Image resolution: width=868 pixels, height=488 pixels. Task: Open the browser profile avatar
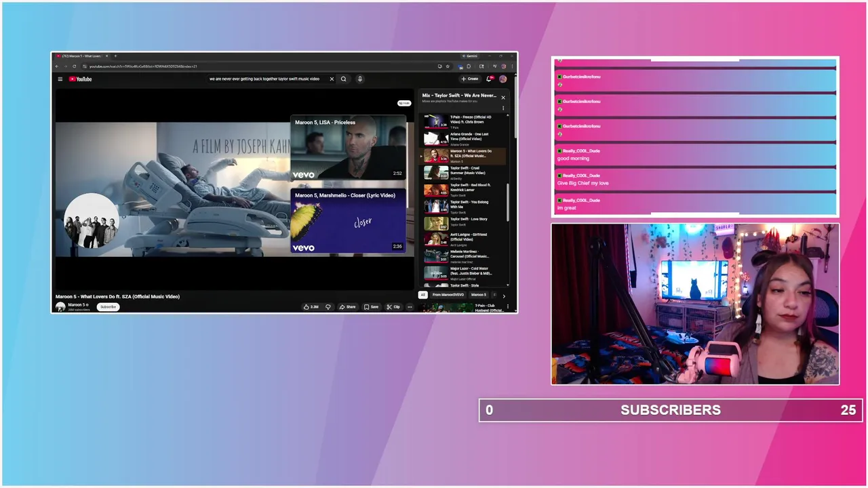coord(504,66)
